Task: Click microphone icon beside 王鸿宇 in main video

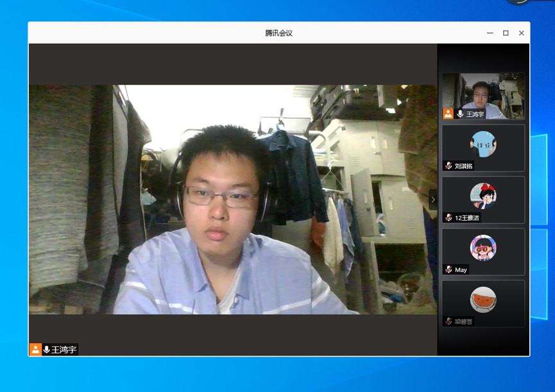Action: click(46, 350)
